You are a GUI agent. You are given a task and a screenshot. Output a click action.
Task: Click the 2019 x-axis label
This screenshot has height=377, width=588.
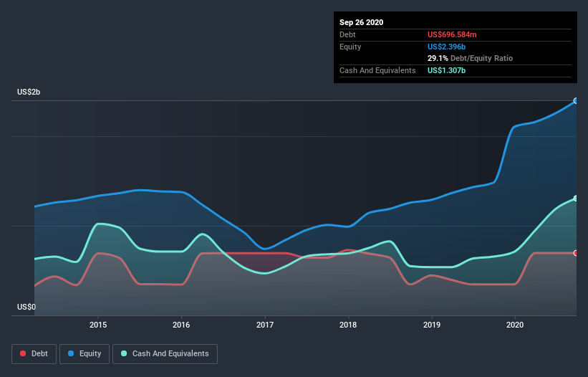pos(432,325)
